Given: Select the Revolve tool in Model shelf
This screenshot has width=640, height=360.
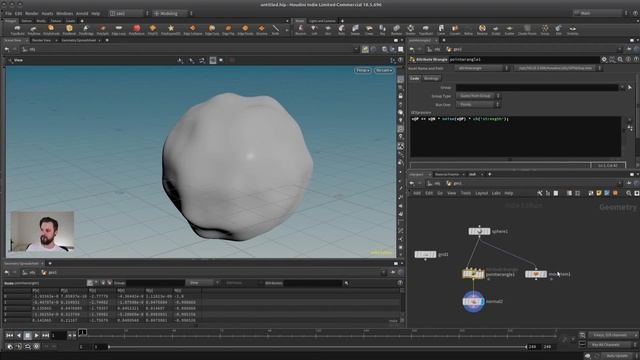Looking at the screenshot, I should pyautogui.click(x=300, y=29).
